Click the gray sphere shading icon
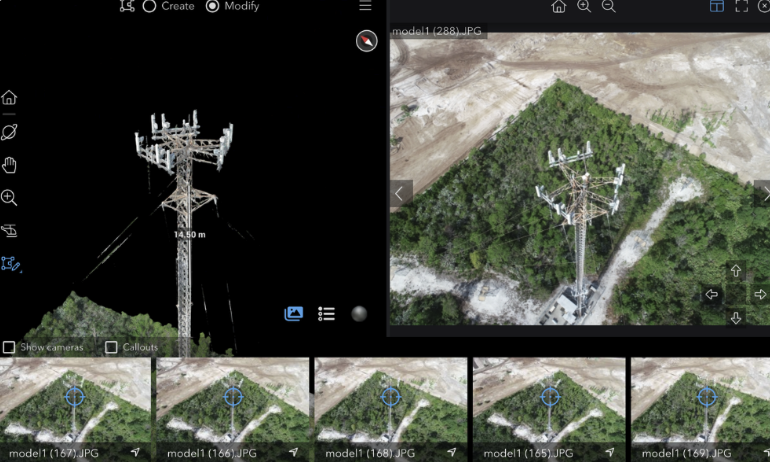770x462 pixels. click(x=359, y=314)
